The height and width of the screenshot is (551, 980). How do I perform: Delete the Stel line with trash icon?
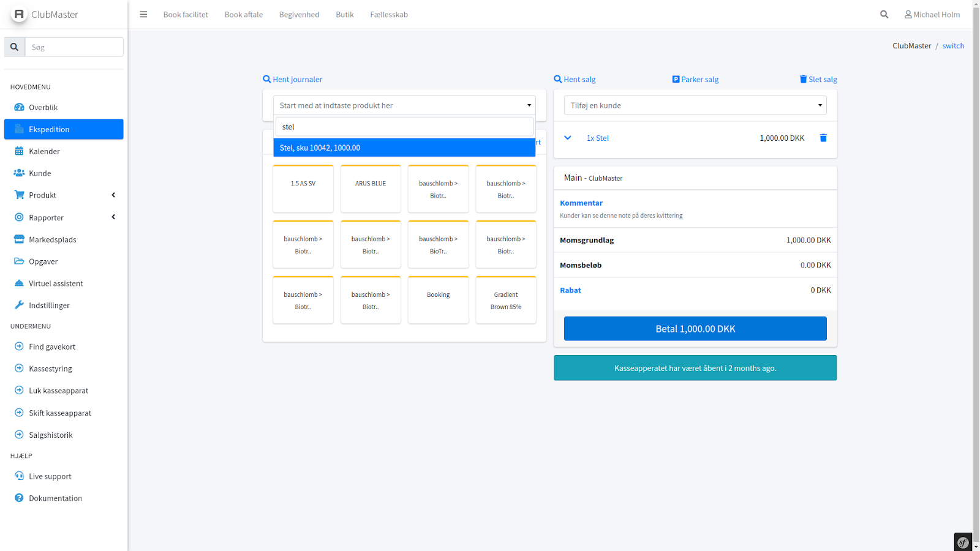coord(823,138)
